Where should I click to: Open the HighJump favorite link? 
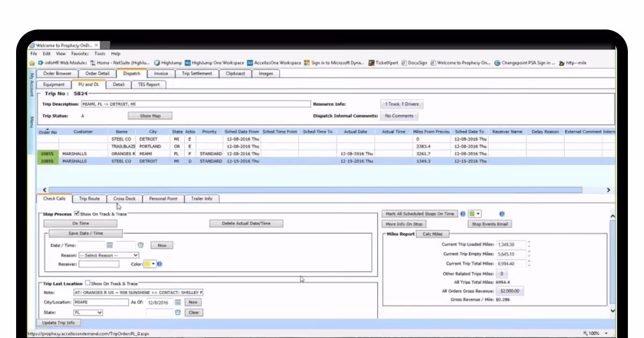pos(168,63)
